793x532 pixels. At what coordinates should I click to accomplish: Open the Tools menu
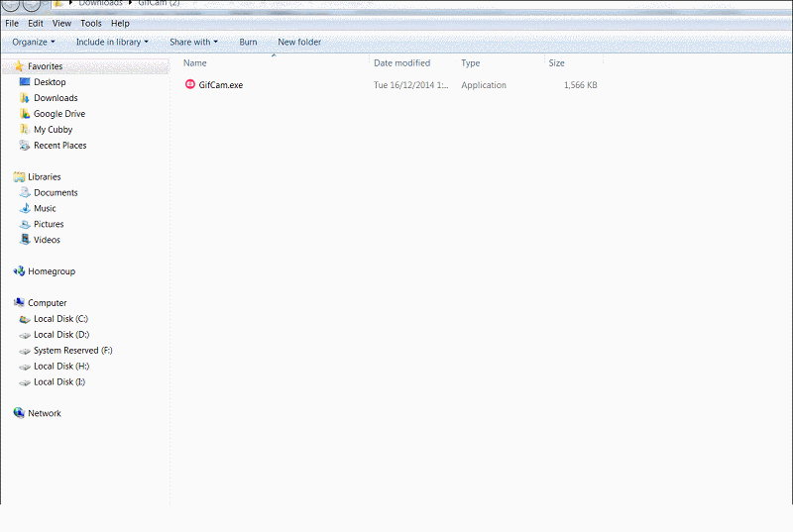(x=91, y=23)
